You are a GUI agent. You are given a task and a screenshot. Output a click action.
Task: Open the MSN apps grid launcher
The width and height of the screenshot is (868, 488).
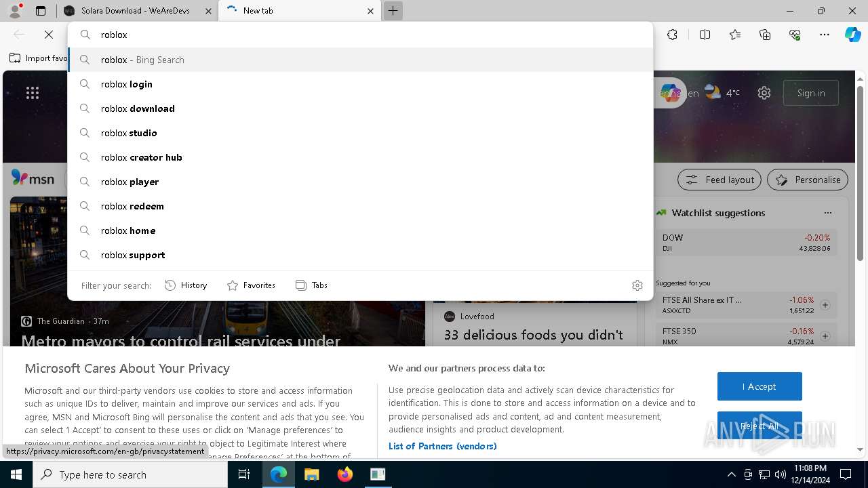[x=33, y=93]
